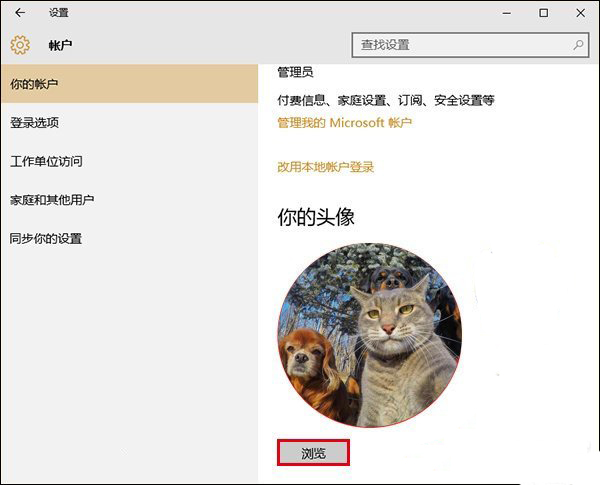Open 管理我的 Microsoft 帐户 link
The image size is (600, 485).
click(x=344, y=122)
